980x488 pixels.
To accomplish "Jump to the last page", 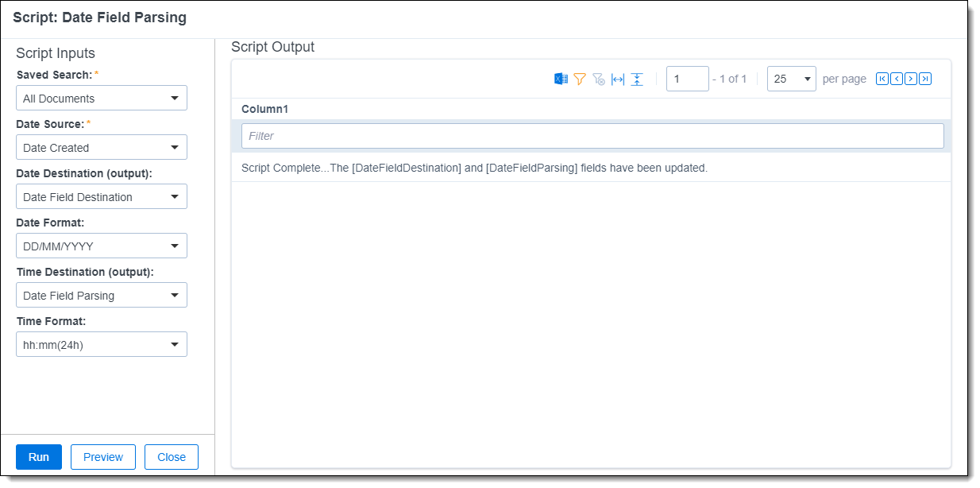I will click(925, 79).
